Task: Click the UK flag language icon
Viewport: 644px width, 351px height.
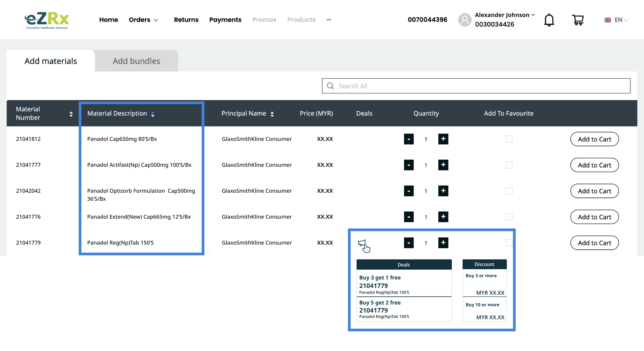Action: click(608, 20)
